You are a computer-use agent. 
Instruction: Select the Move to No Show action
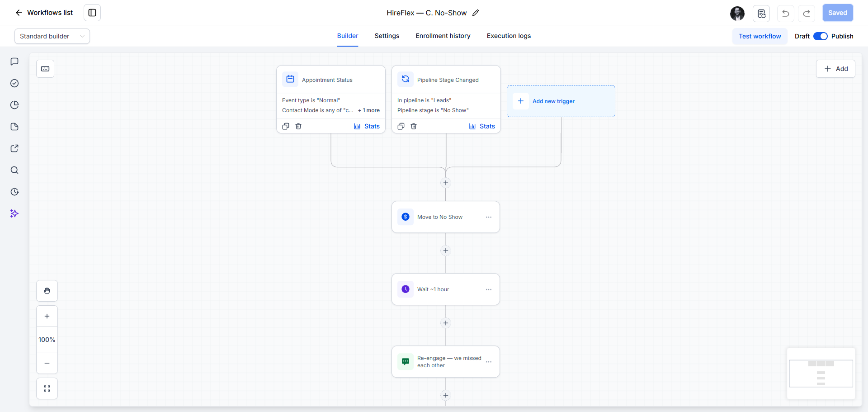[446, 217]
